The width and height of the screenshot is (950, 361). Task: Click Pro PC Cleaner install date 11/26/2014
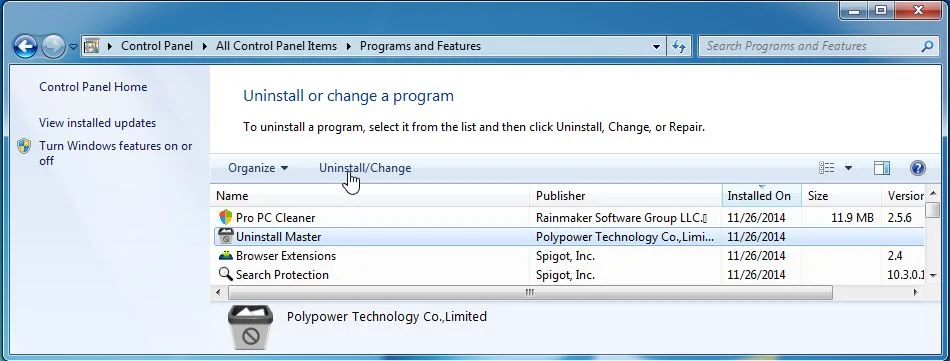pyautogui.click(x=756, y=217)
